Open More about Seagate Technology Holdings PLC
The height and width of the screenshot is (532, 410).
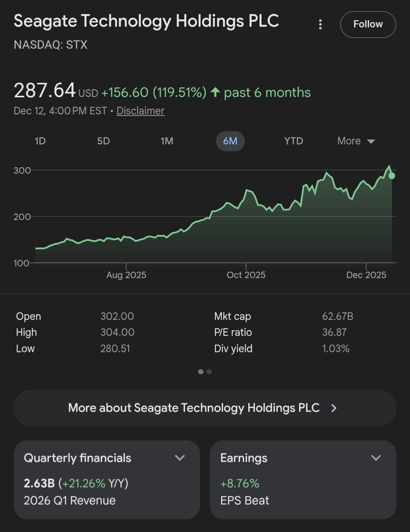pos(194,408)
